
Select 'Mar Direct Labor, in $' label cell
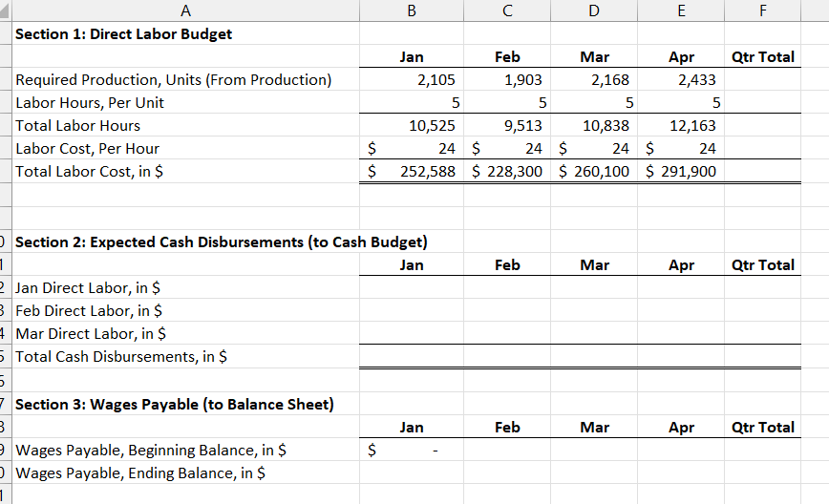tap(185, 333)
